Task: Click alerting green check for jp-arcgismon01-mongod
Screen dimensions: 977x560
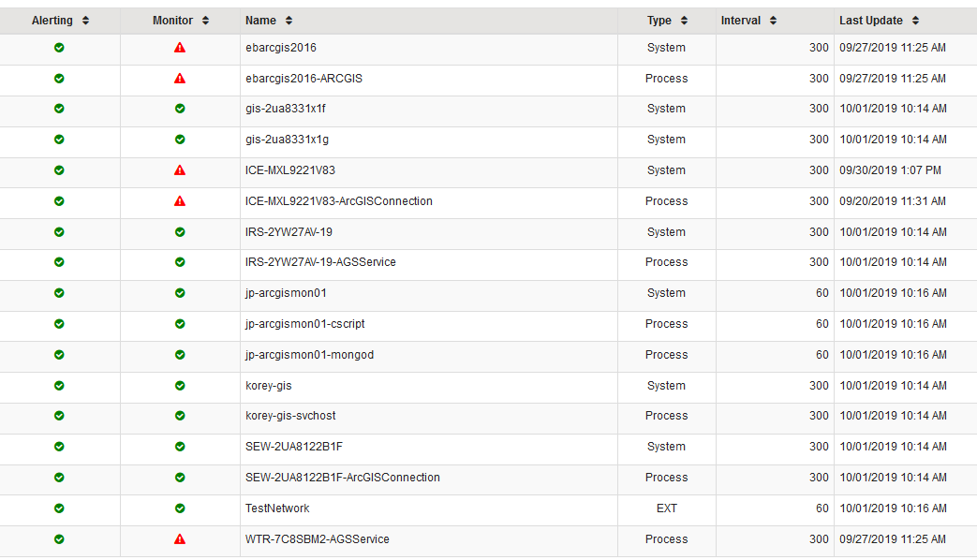Action: click(x=59, y=354)
